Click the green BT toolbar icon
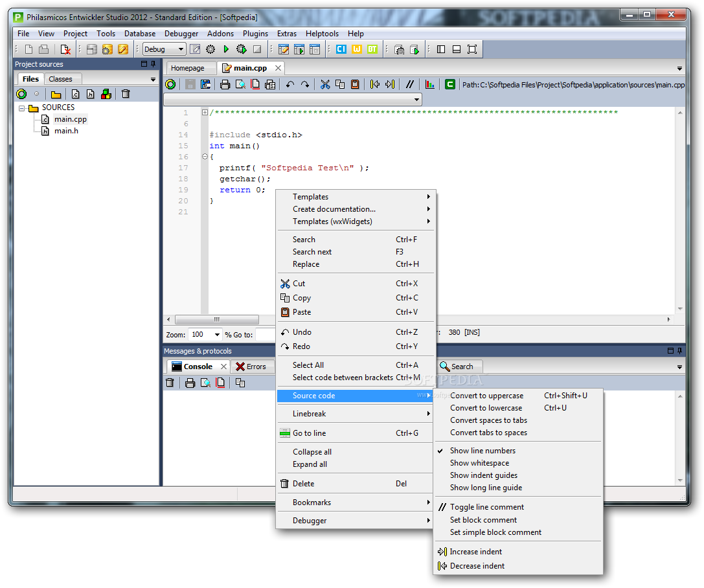The image size is (704, 588). coord(372,49)
